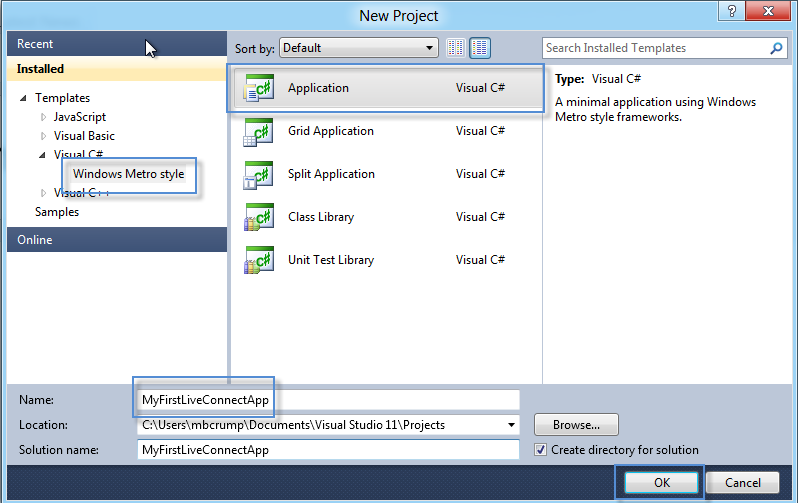This screenshot has height=503, width=798.
Task: Close the New Project dialog
Action: 768,11
